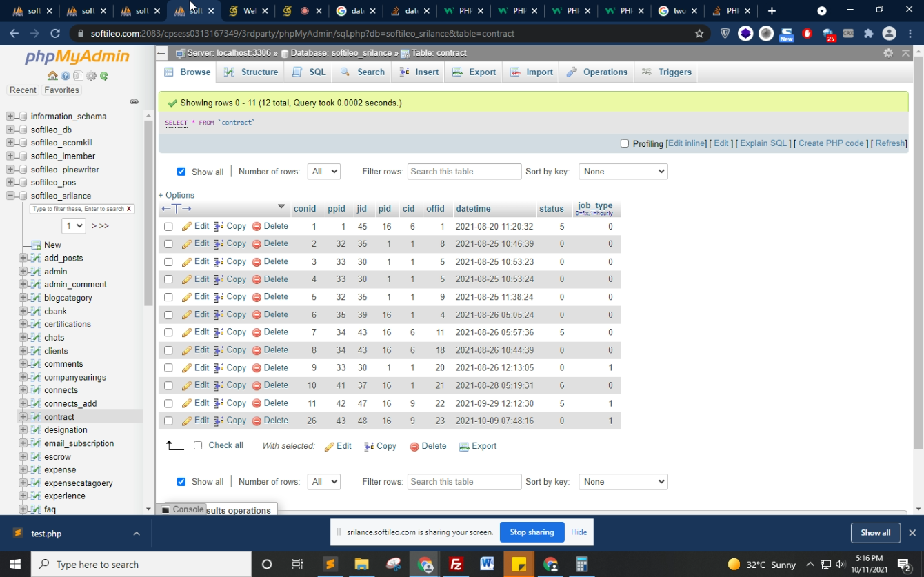Click the top Filter rows search field
Screen dimensions: 924x577
pyautogui.click(x=464, y=171)
